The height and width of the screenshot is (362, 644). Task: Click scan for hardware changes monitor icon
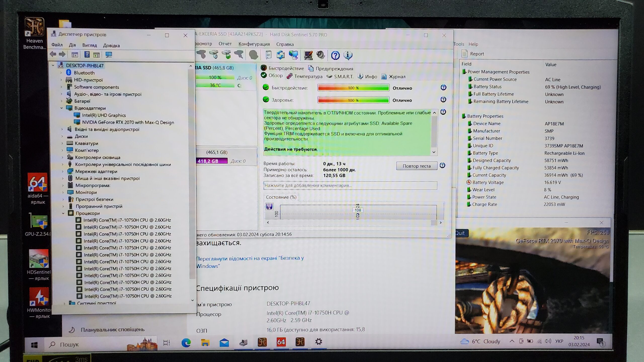tap(109, 55)
